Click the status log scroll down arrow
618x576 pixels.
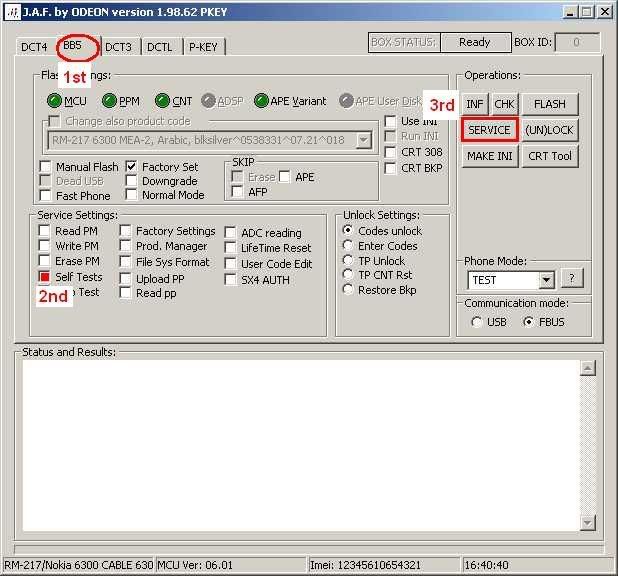pyautogui.click(x=588, y=523)
